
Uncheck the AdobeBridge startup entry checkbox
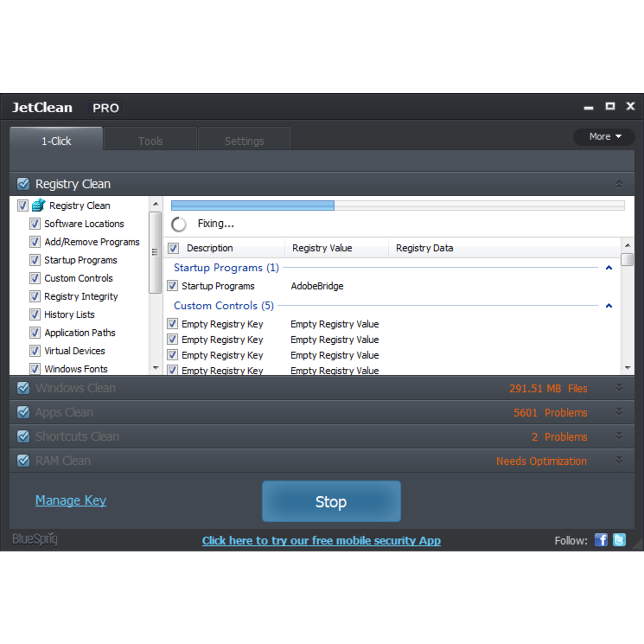point(173,285)
